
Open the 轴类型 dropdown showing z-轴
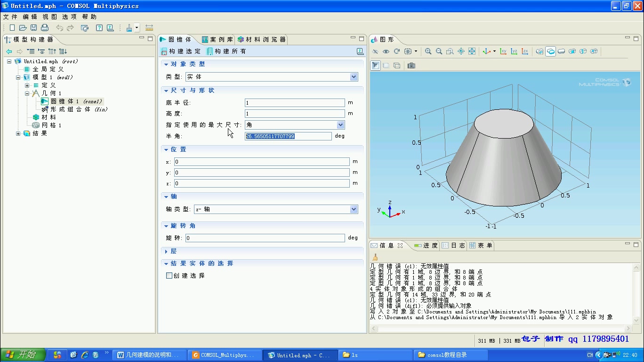coord(276,209)
